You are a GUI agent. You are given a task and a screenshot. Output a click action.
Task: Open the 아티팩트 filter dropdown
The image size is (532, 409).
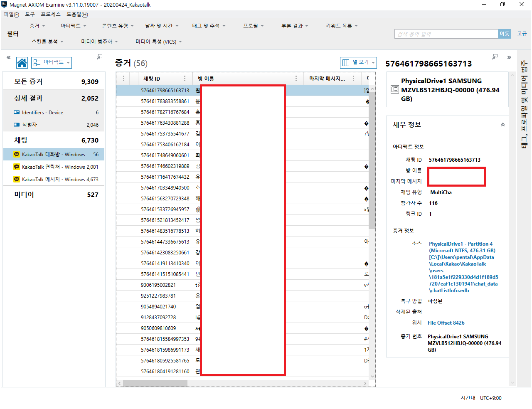click(x=74, y=26)
